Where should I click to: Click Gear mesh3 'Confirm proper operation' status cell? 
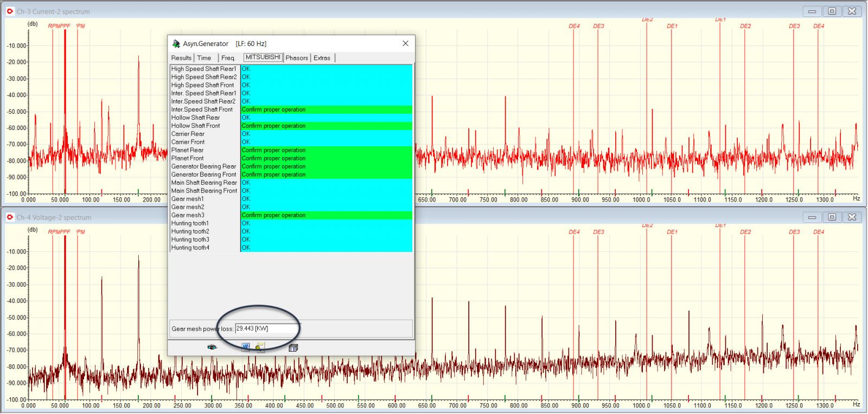pos(327,215)
